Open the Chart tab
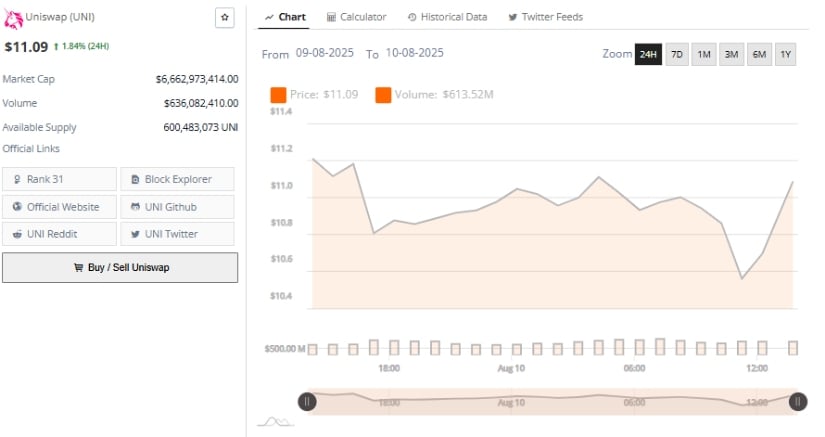Viewport: 825px width, 437px height. click(x=285, y=17)
